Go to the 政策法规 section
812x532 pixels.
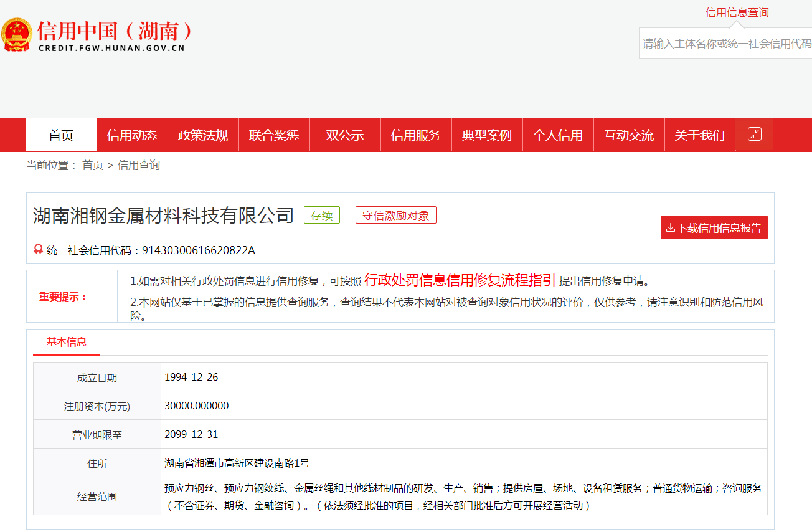point(203,135)
